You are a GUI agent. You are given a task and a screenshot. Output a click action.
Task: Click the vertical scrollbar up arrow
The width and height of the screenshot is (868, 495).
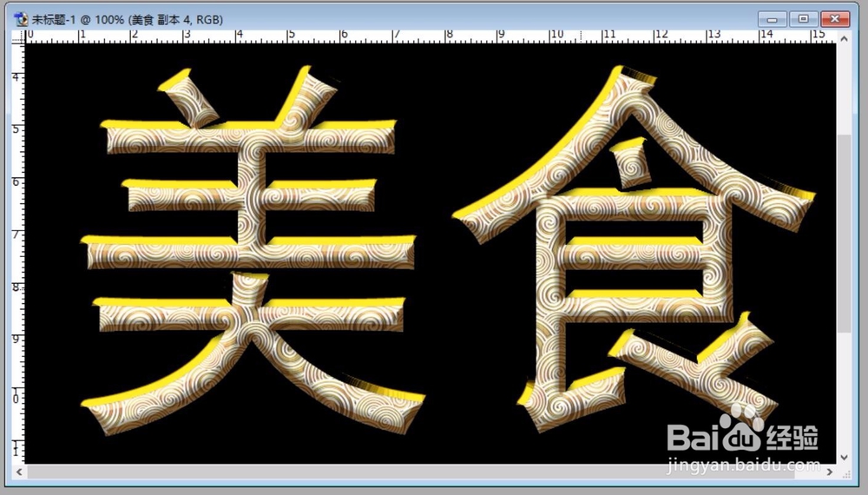click(845, 39)
